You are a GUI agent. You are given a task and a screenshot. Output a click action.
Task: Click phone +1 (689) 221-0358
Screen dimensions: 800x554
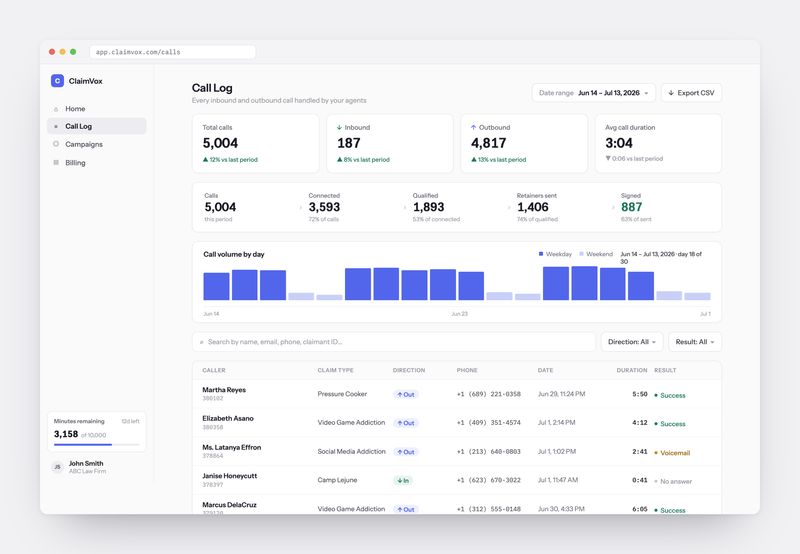489,394
